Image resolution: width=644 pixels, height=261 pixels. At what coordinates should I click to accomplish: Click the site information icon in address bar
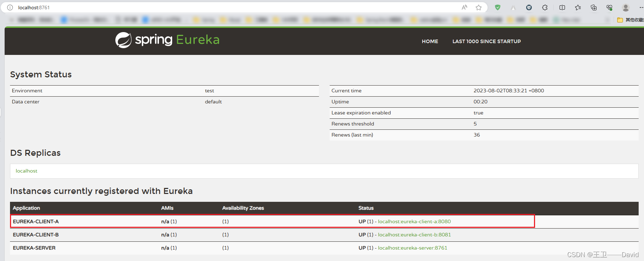pos(10,7)
